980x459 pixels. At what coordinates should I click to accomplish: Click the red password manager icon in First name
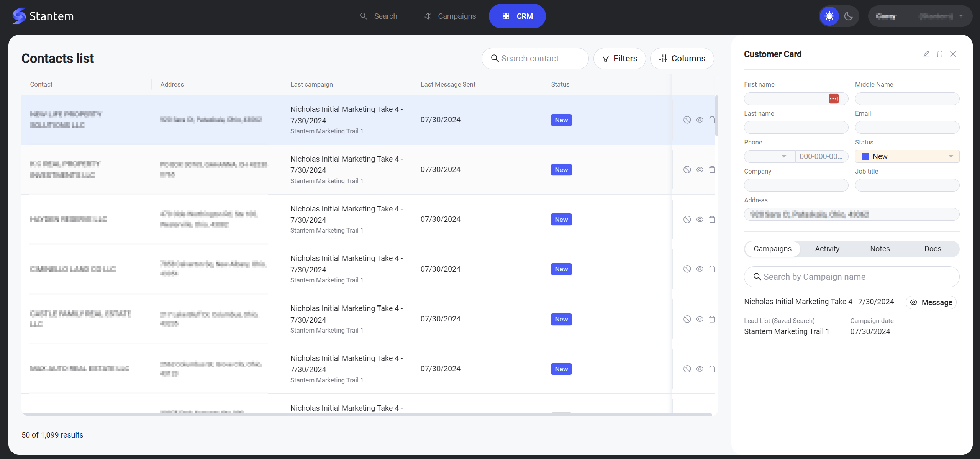(x=834, y=99)
